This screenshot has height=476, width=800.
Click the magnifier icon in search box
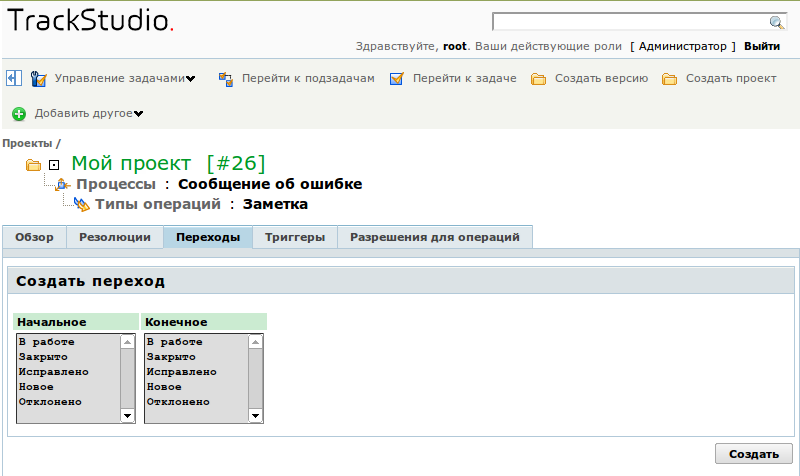[776, 22]
